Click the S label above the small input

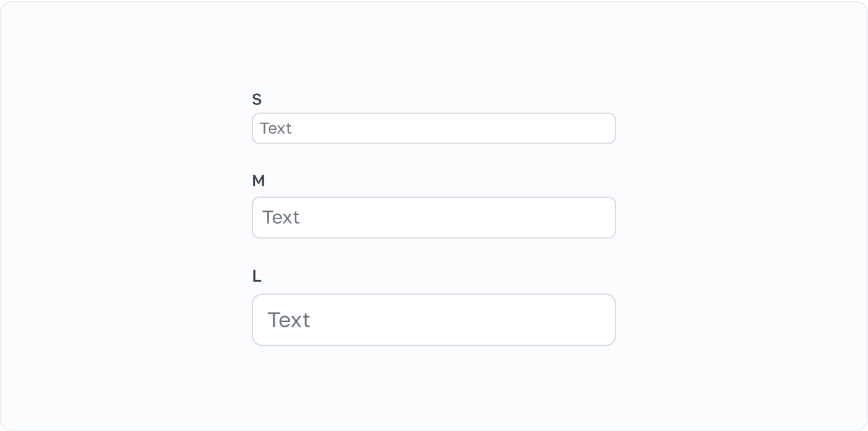[257, 100]
